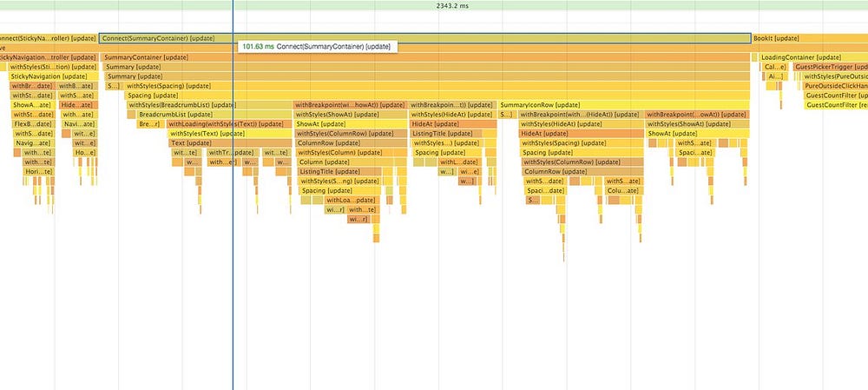Viewport: 868px width, 390px height.
Task: Click the GuestPickerTrigger bar
Action: click(x=831, y=67)
